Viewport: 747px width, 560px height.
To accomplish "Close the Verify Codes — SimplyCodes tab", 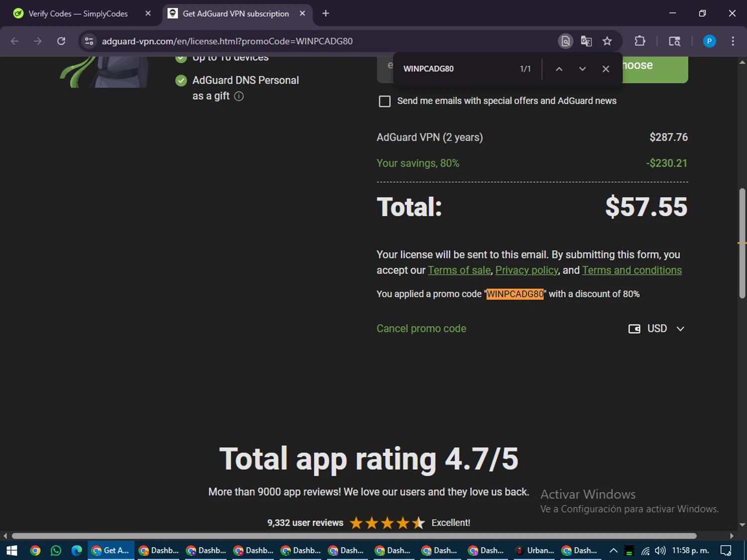I will point(148,13).
